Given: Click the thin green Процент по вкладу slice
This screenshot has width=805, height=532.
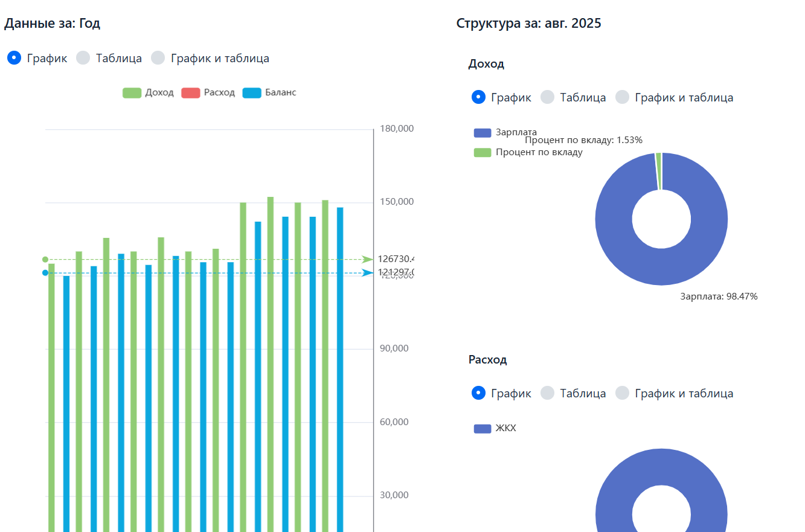Looking at the screenshot, I should tap(659, 171).
